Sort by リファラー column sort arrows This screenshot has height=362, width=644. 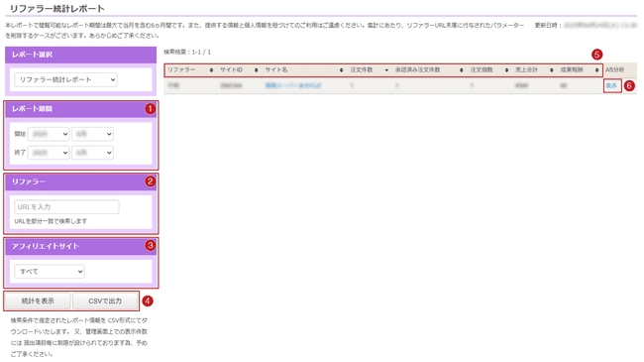(211, 70)
